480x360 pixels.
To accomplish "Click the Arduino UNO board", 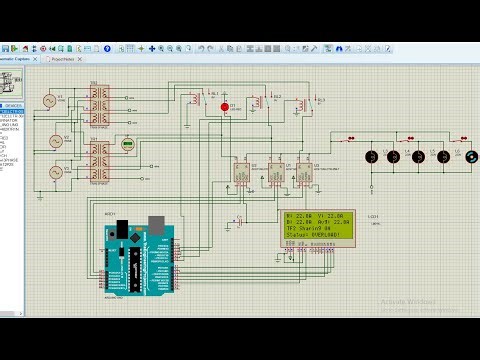I will point(139,255).
